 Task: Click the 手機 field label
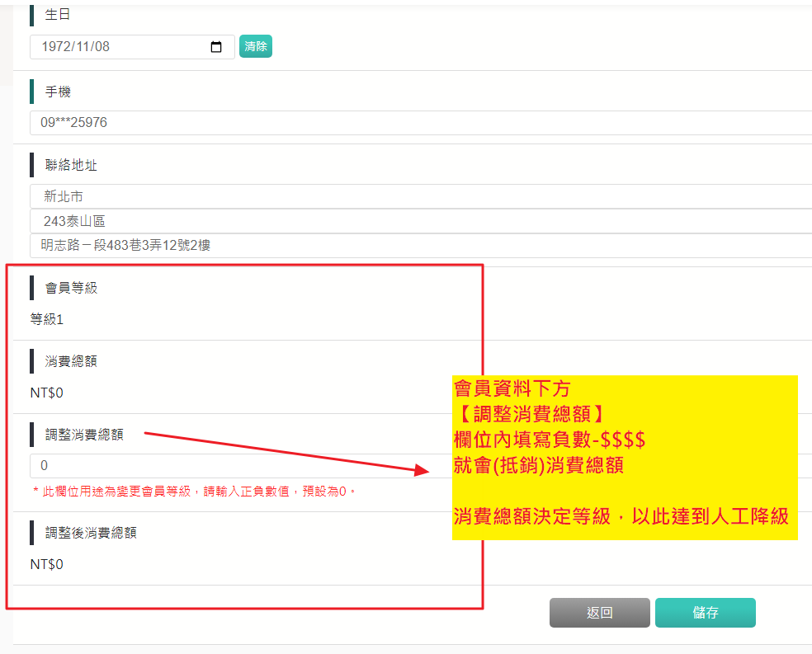tap(58, 92)
